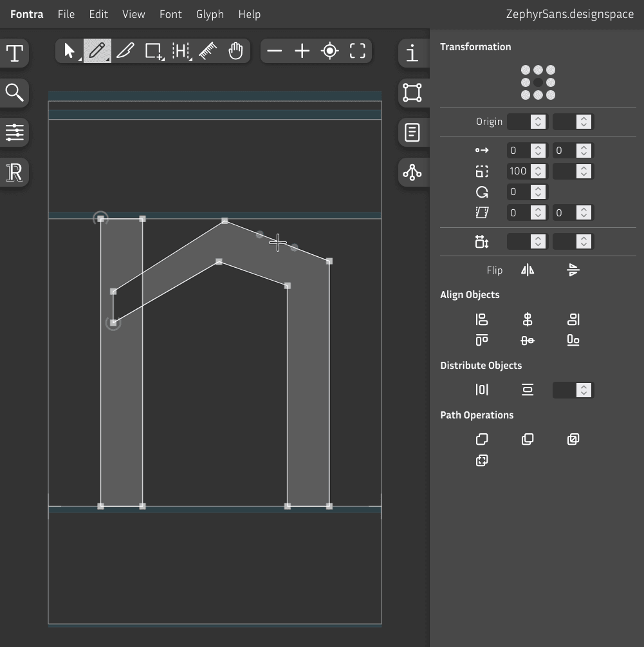
Task: Click the scale input field showing 100
Action: tap(520, 171)
